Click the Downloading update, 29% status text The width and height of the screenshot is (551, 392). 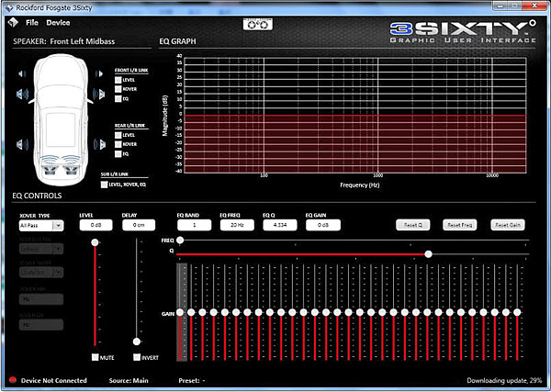click(x=504, y=380)
